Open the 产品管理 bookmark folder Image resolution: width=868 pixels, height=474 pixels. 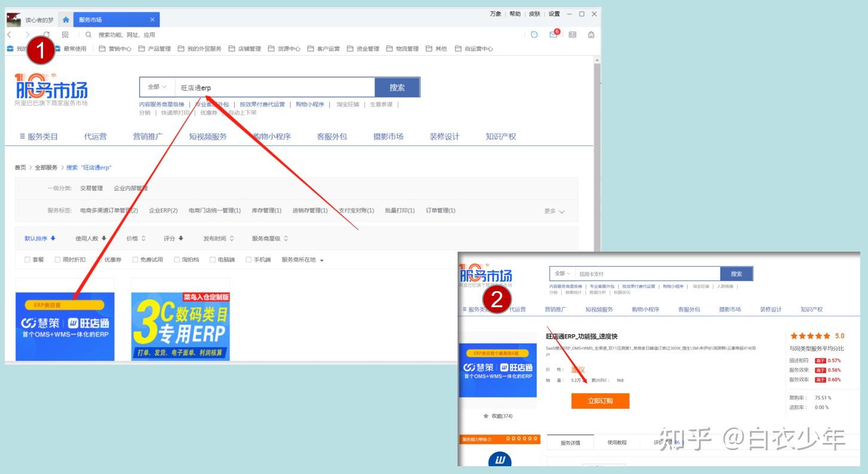pos(155,49)
